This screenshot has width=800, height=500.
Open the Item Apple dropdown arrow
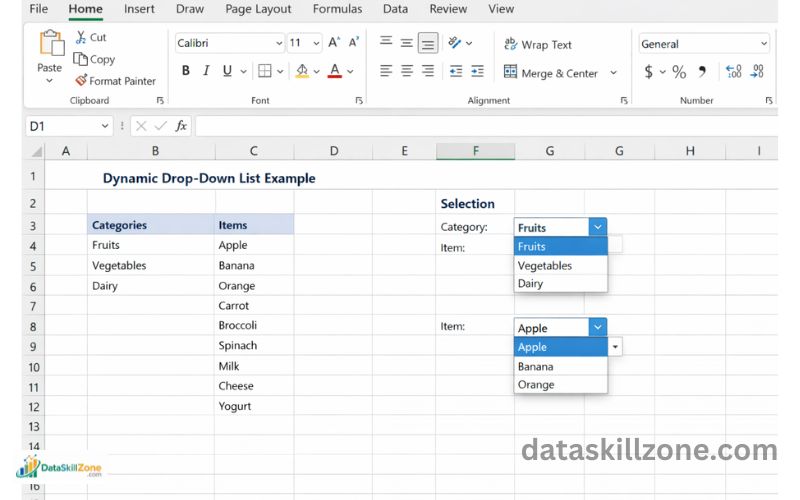pyautogui.click(x=597, y=327)
